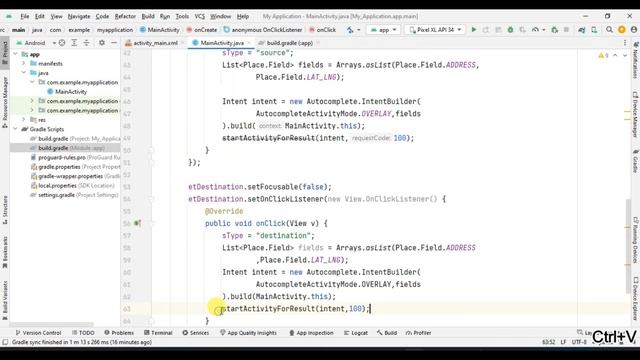Image resolution: width=640 pixels, height=360 pixels.
Task: Open the user account avatar icon
Action: (633, 30)
